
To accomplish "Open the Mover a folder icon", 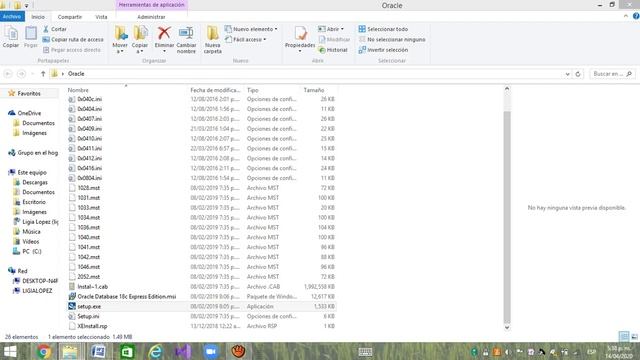I will [x=120, y=40].
